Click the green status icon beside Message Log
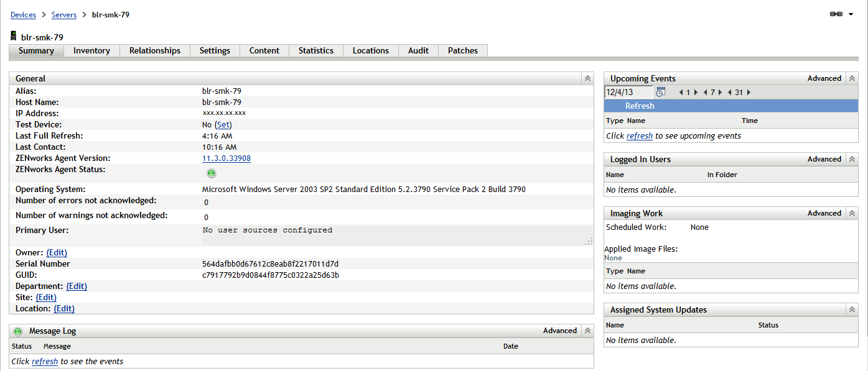The image size is (868, 371). click(x=17, y=330)
